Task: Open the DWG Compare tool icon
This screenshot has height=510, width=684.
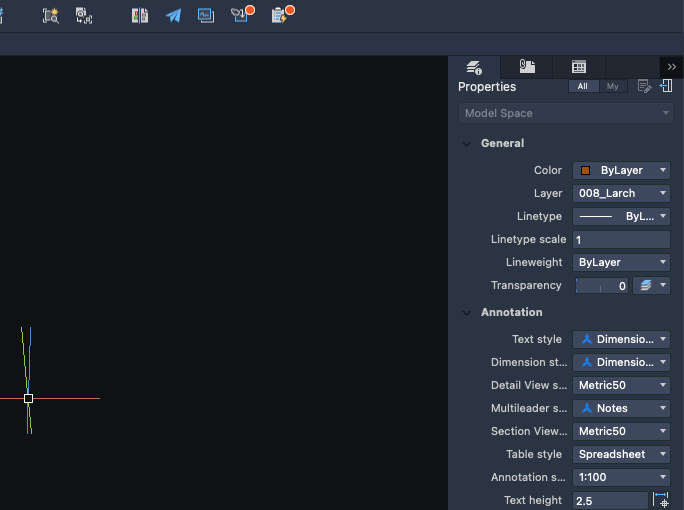Action: coord(140,16)
